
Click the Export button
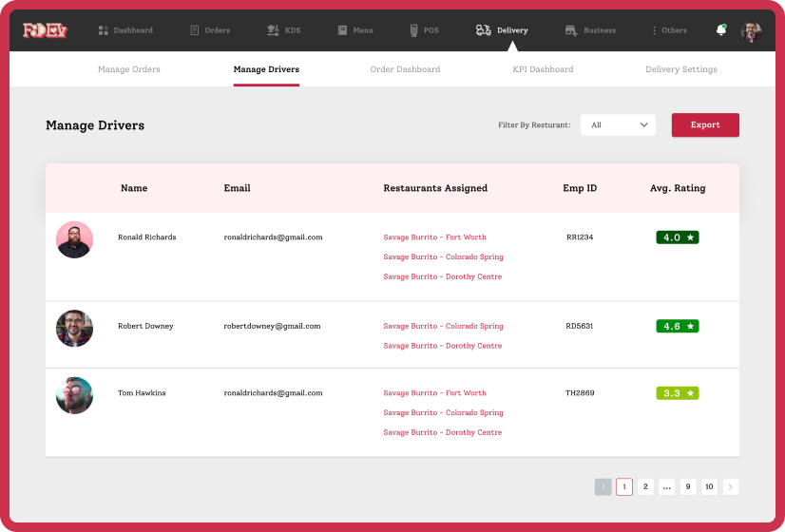(x=705, y=124)
